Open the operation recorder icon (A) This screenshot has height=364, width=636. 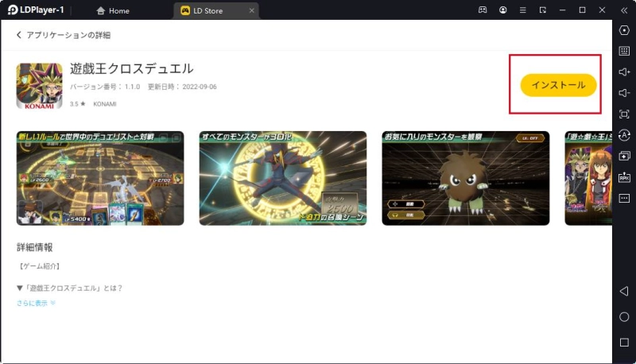pyautogui.click(x=624, y=135)
